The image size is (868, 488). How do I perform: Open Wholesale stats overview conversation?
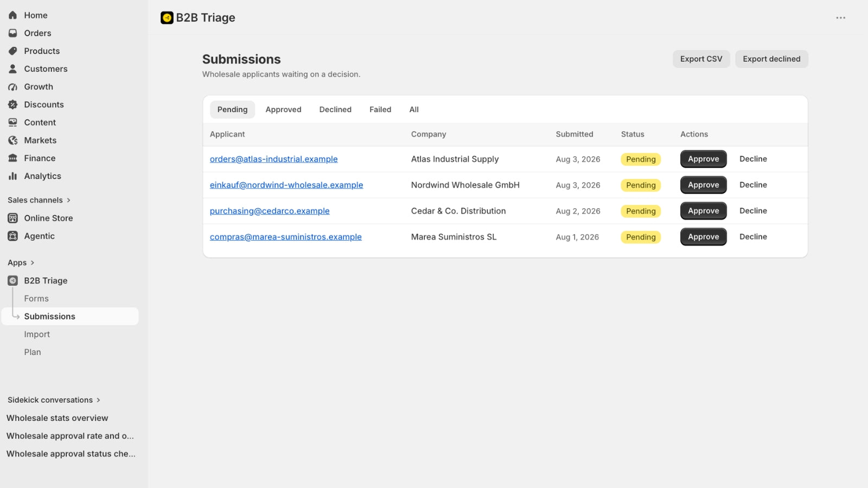pos(58,418)
